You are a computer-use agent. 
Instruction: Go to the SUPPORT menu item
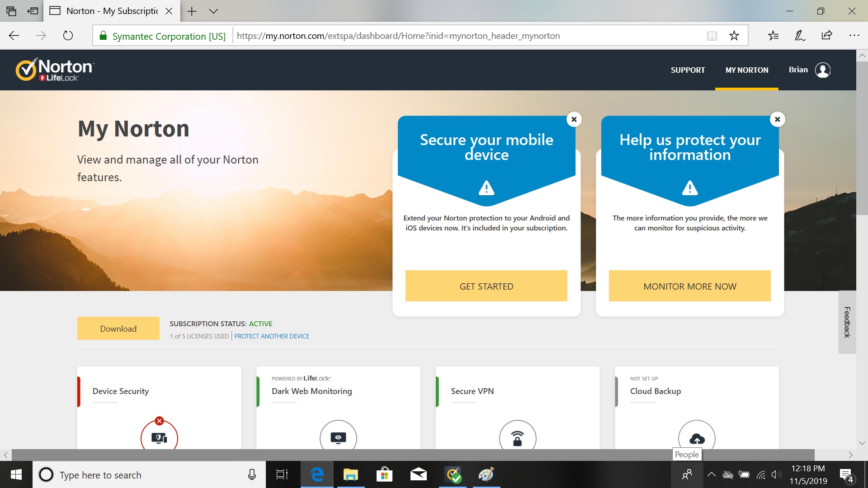(688, 70)
